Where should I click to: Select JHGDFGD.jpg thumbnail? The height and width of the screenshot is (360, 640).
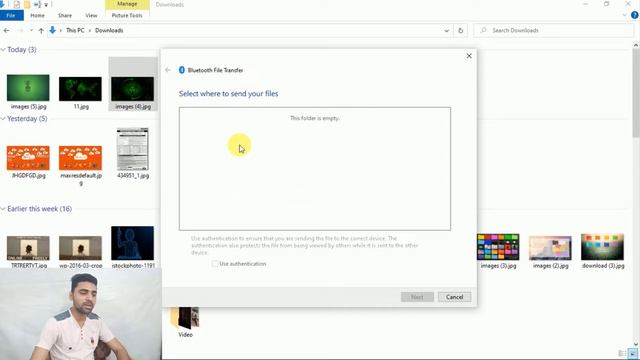coord(28,158)
